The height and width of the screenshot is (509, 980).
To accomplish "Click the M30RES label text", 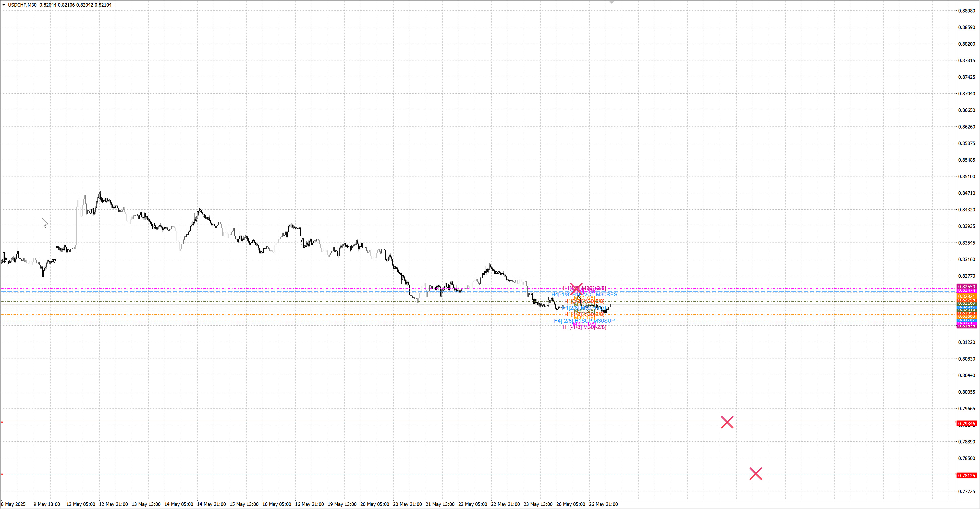I will [606, 295].
